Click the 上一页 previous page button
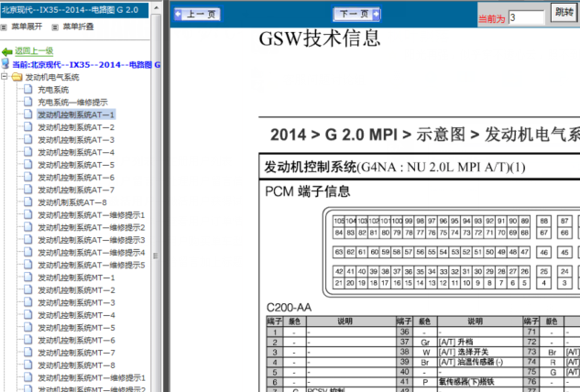The image size is (580, 392). 197,14
